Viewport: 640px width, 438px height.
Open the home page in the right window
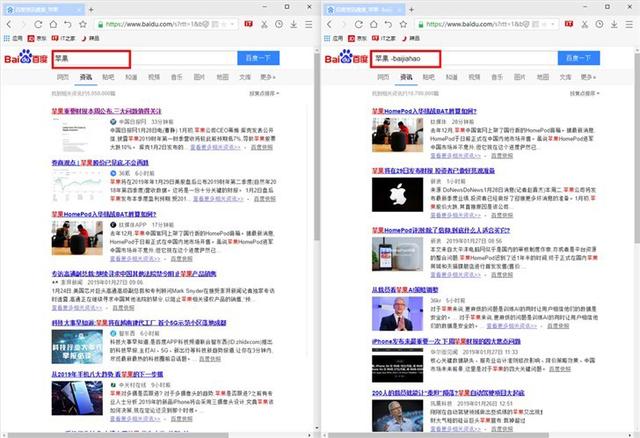click(373, 24)
